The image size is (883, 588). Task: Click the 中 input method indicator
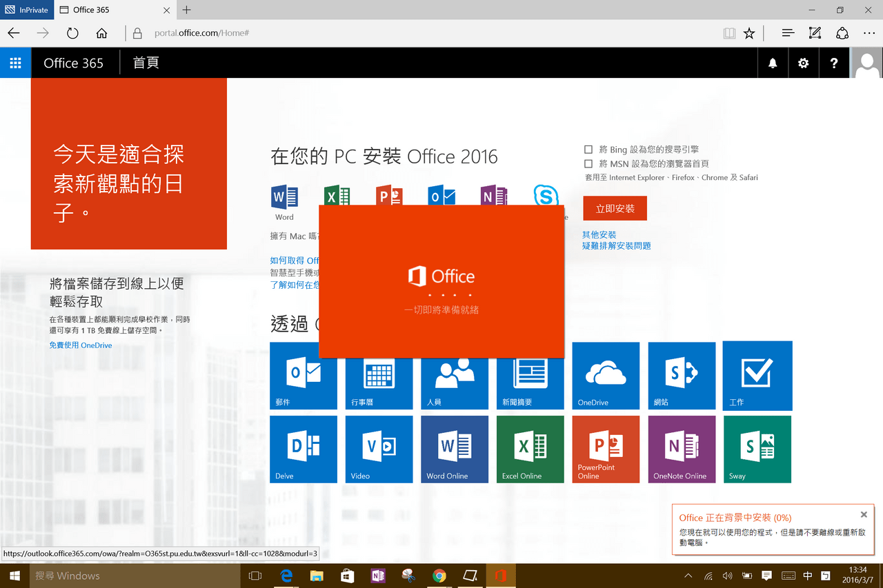pyautogui.click(x=808, y=576)
